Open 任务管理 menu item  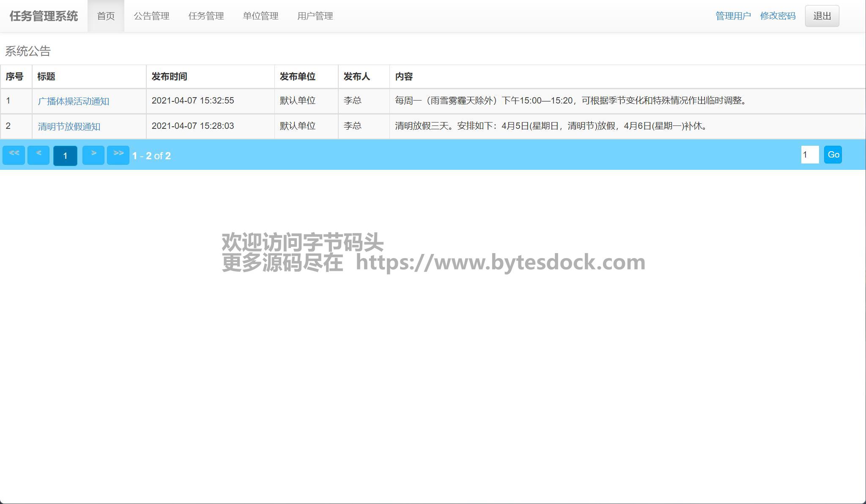point(206,16)
